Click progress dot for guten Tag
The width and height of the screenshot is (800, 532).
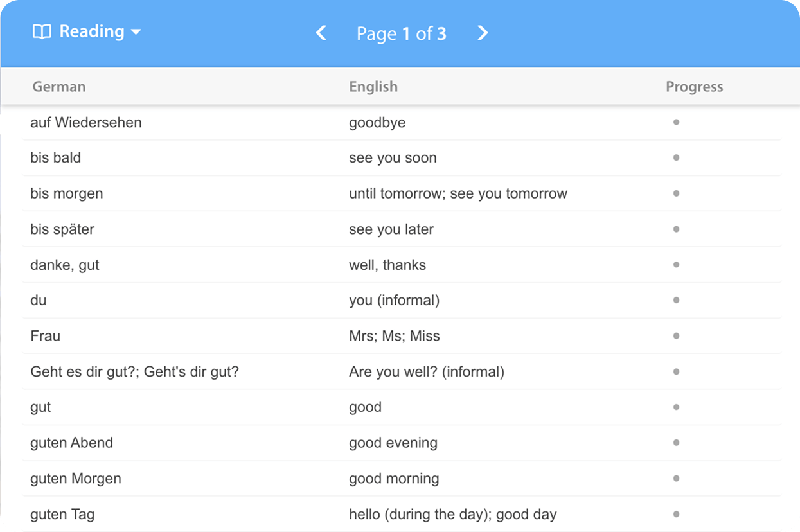676,514
